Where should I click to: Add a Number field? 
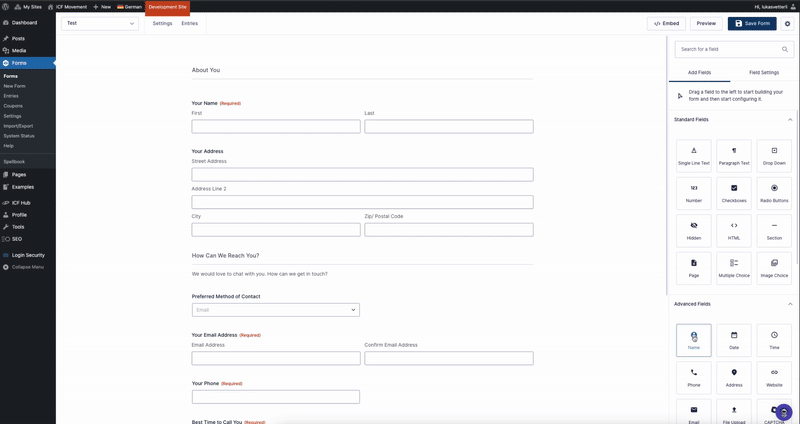pyautogui.click(x=693, y=193)
